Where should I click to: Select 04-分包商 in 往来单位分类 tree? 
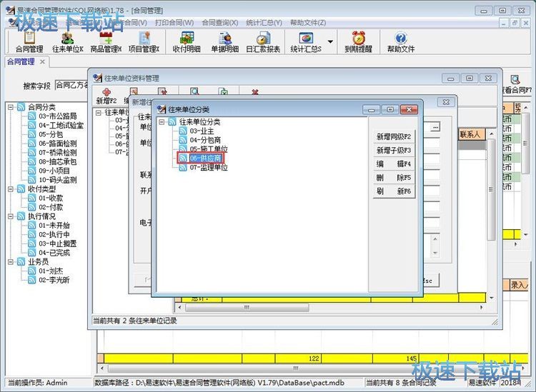(205, 140)
